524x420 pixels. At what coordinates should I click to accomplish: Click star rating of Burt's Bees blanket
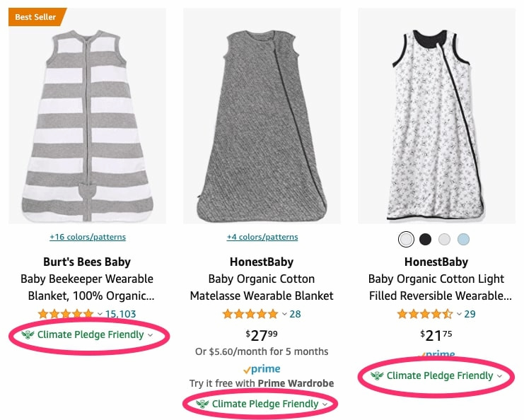66,314
